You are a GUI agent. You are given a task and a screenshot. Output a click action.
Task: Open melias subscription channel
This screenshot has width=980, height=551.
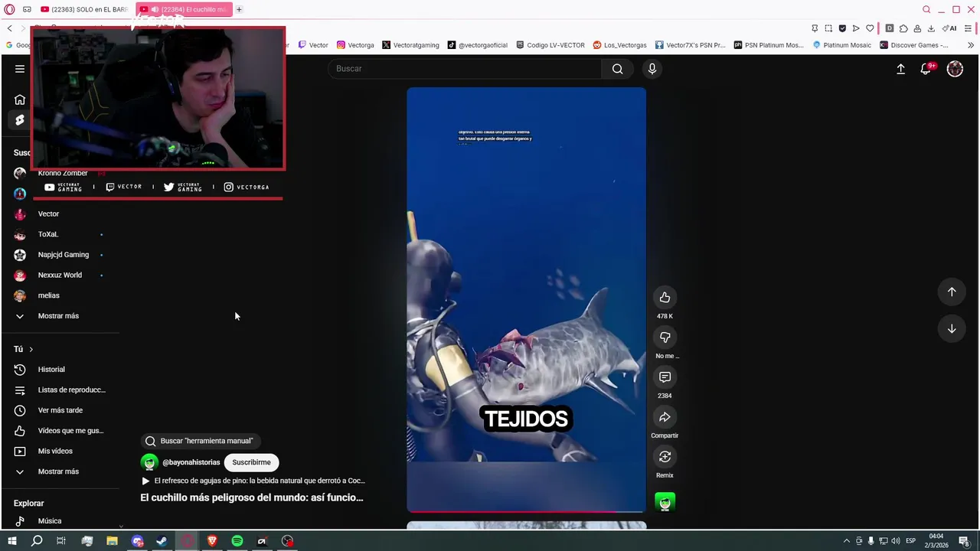(48, 295)
